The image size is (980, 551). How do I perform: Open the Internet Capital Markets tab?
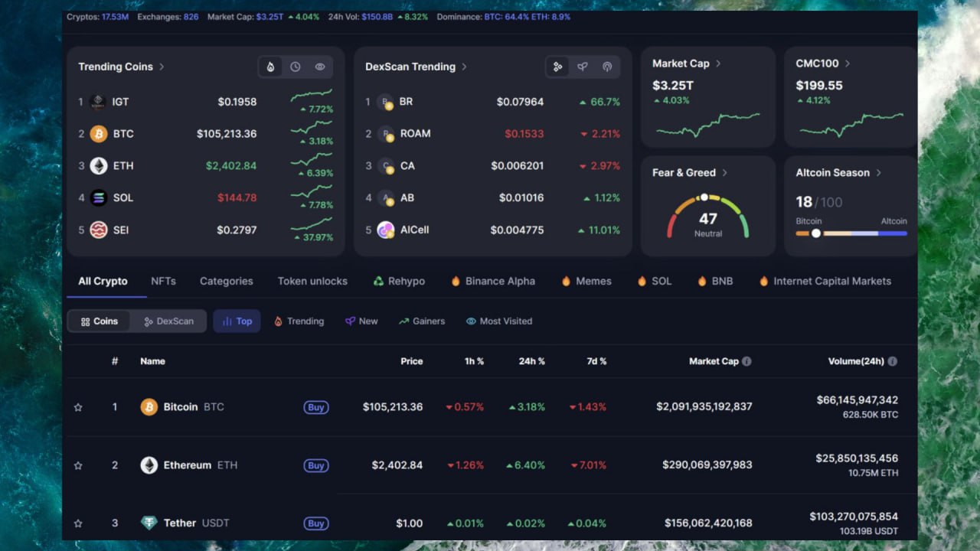(x=825, y=281)
